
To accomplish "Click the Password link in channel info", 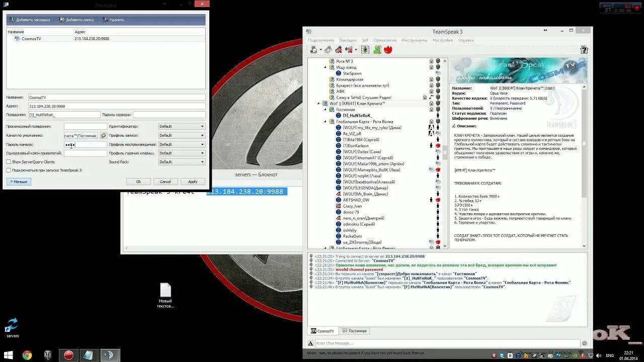I will tap(518, 103).
